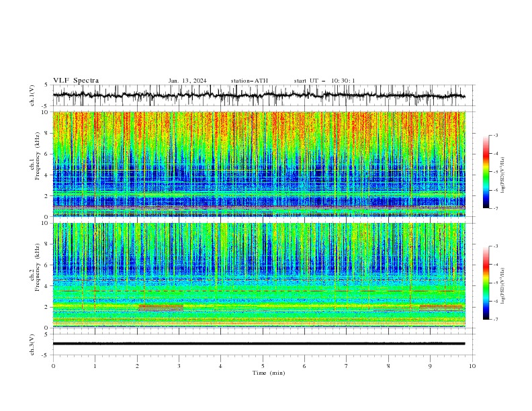
Task: Click the ch.3 flat black waveform trace
Action: [x=259, y=344]
